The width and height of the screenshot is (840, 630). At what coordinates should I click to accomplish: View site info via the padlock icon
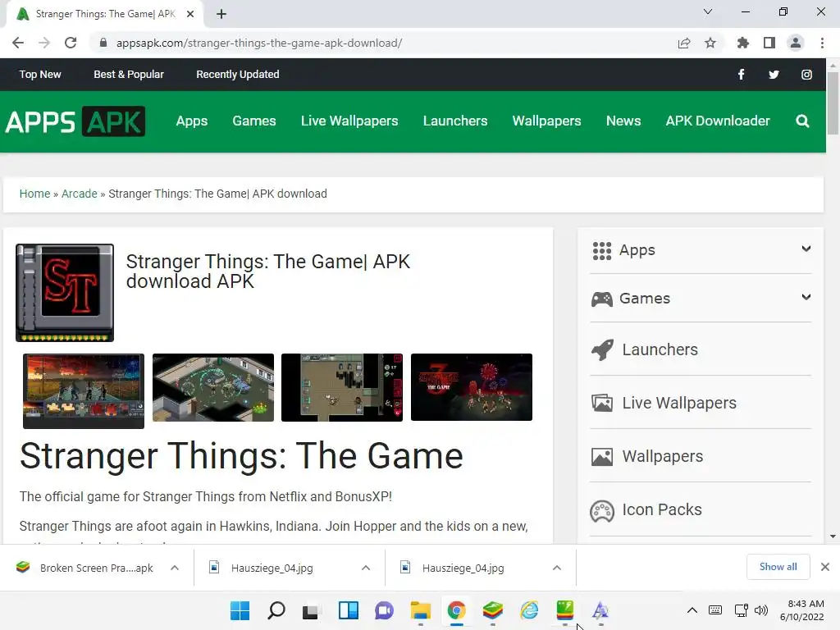(103, 43)
